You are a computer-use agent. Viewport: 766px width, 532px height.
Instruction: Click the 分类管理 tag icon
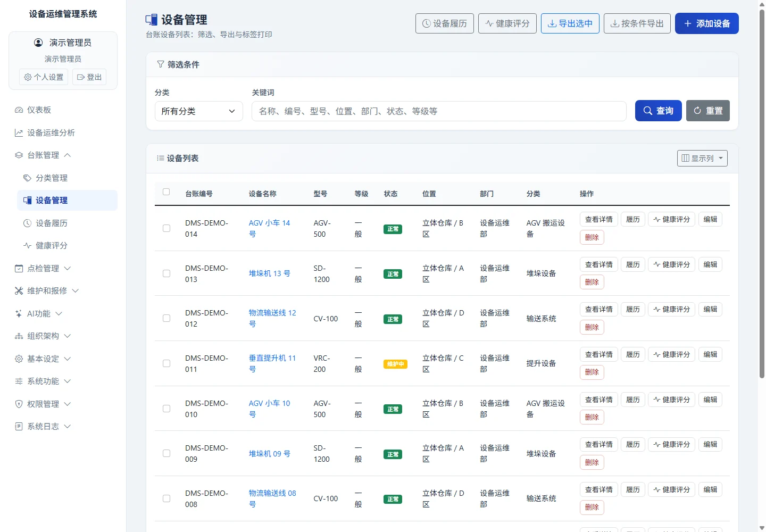click(x=27, y=178)
